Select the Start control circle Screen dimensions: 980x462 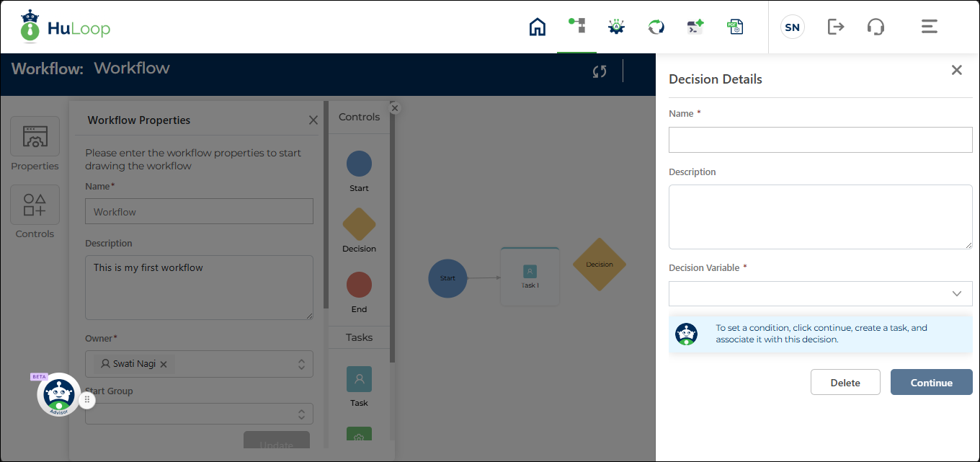[x=359, y=164]
